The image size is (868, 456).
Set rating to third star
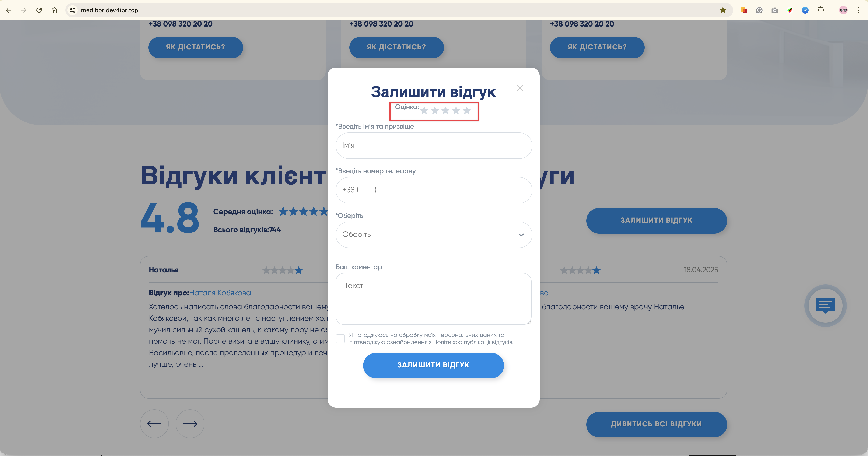[445, 111]
